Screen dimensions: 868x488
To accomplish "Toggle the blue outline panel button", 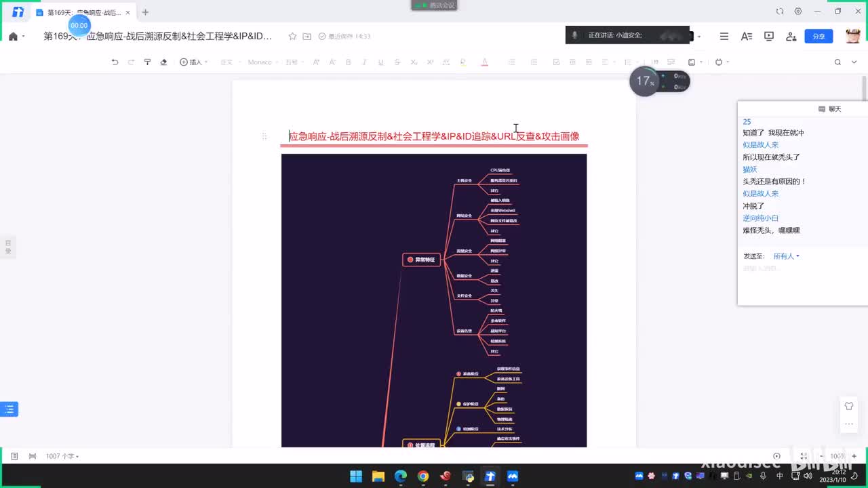I will tap(9, 409).
